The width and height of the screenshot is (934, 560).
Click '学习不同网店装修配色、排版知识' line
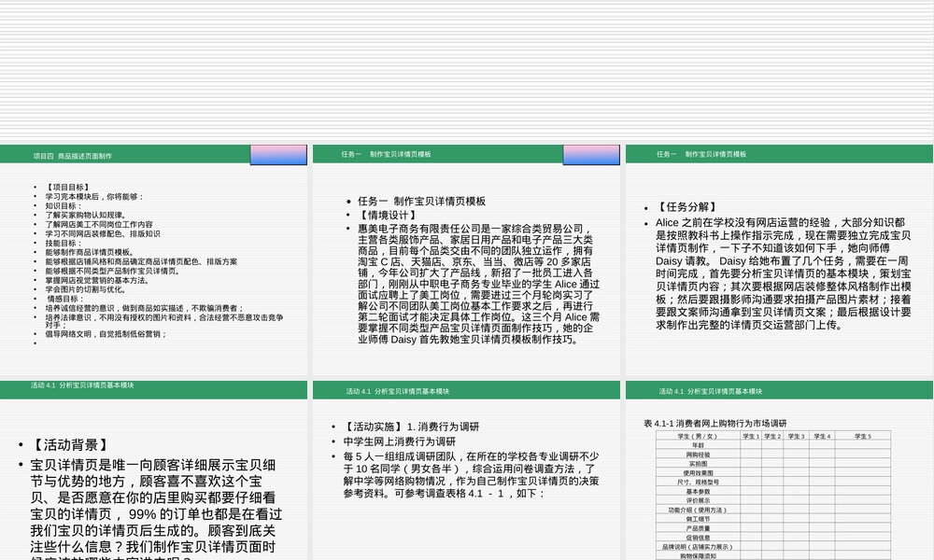point(103,234)
